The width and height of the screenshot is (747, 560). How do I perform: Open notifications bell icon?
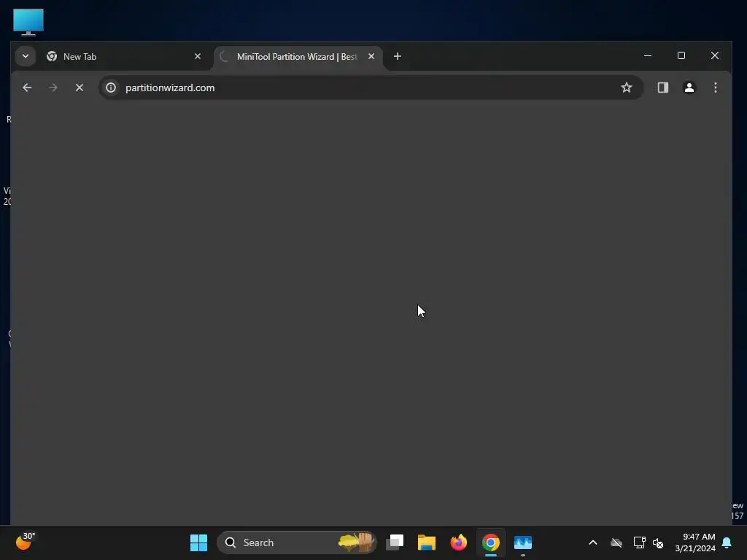[727, 542]
